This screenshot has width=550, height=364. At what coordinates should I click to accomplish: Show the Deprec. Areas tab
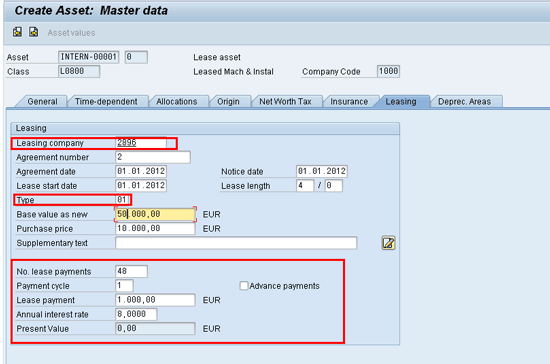(x=465, y=101)
